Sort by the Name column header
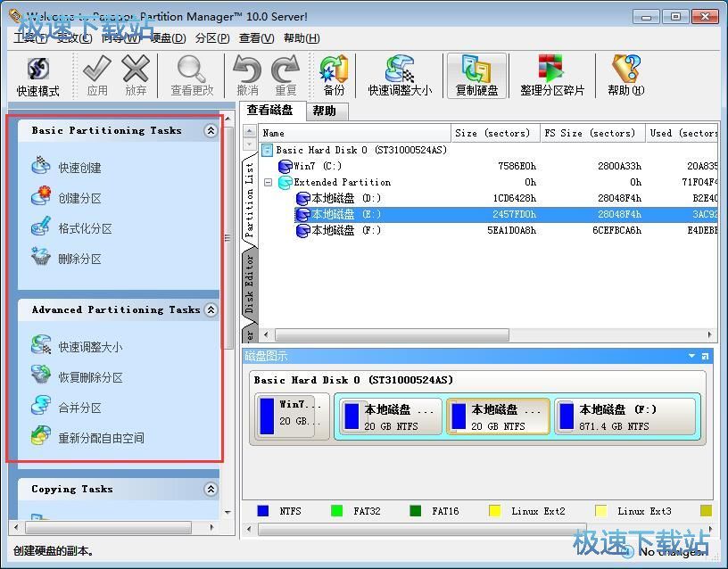The width and height of the screenshot is (728, 569). pos(354,133)
